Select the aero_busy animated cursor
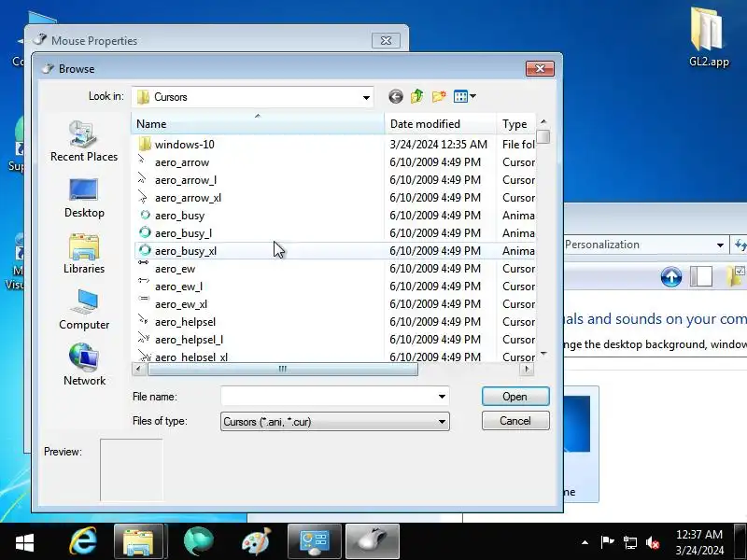Image resolution: width=747 pixels, height=560 pixels. [x=179, y=216]
